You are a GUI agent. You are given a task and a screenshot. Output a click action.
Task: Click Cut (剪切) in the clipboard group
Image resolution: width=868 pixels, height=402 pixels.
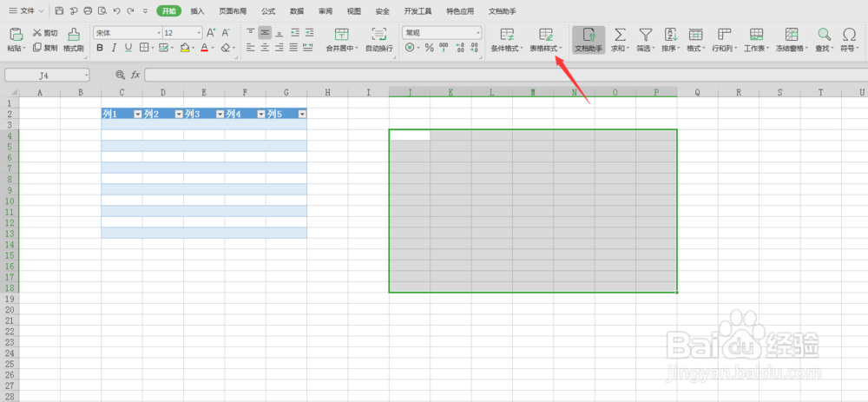[45, 33]
